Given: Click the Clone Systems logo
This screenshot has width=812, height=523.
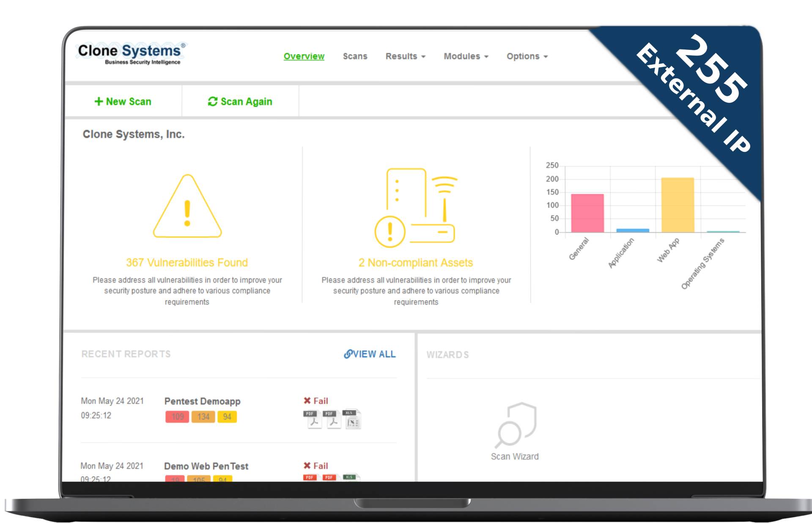Looking at the screenshot, I should (x=132, y=54).
